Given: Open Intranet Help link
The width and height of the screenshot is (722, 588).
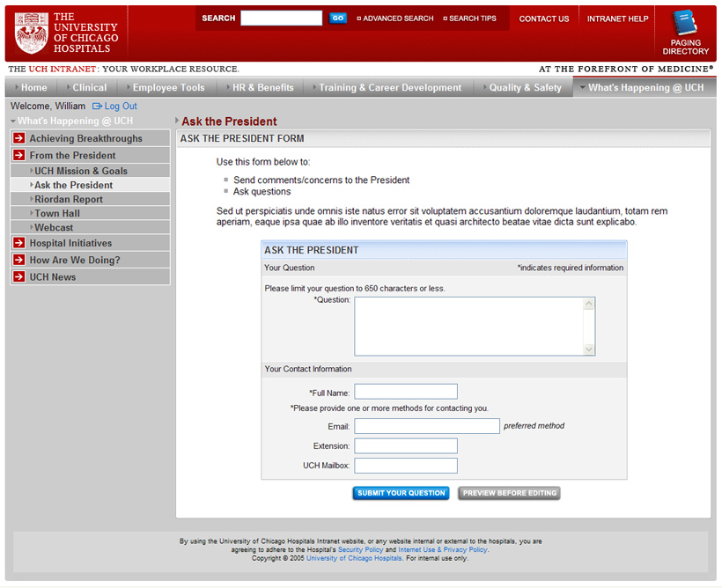Looking at the screenshot, I should point(617,18).
